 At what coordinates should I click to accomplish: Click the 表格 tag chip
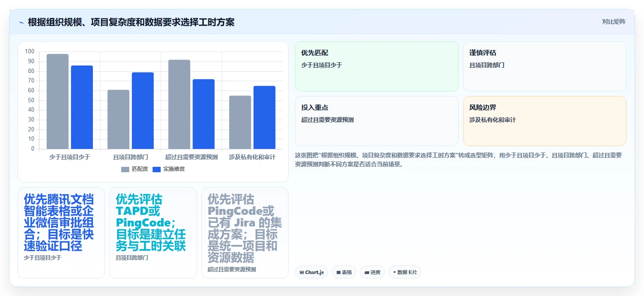pos(344,272)
